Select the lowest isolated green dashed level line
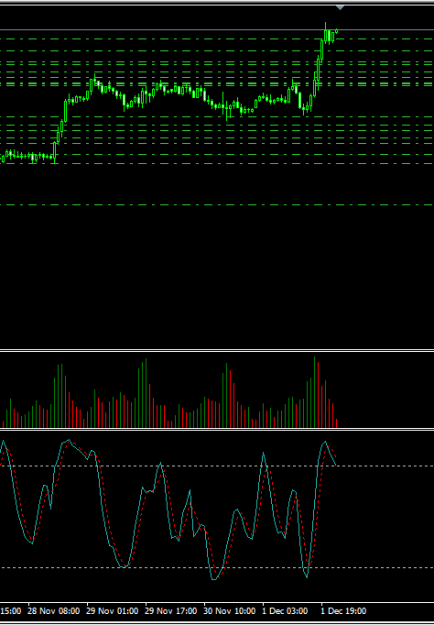This screenshot has height=625, width=434. click(217, 205)
